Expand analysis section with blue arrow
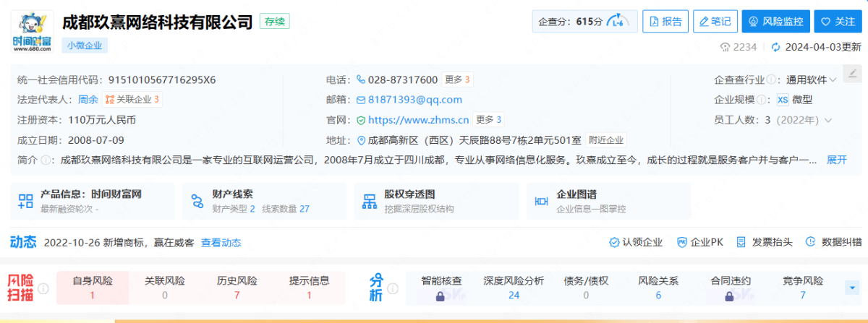Image resolution: width=868 pixels, height=323 pixels. click(x=851, y=288)
